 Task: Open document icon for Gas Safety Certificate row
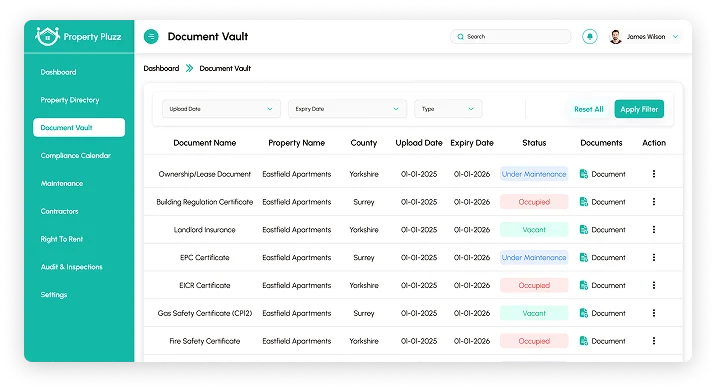tap(583, 313)
